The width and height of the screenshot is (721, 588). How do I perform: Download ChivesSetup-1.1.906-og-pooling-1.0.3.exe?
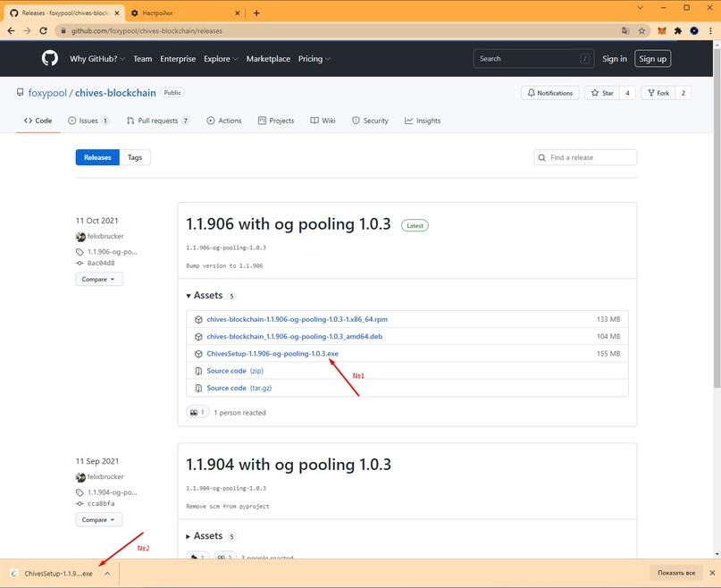[272, 354]
